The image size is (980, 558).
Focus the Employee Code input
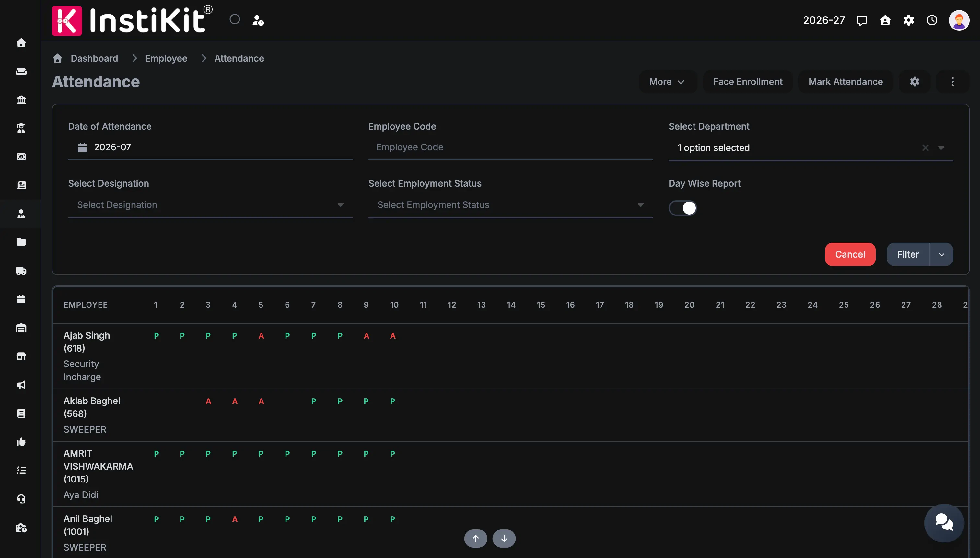pos(510,147)
